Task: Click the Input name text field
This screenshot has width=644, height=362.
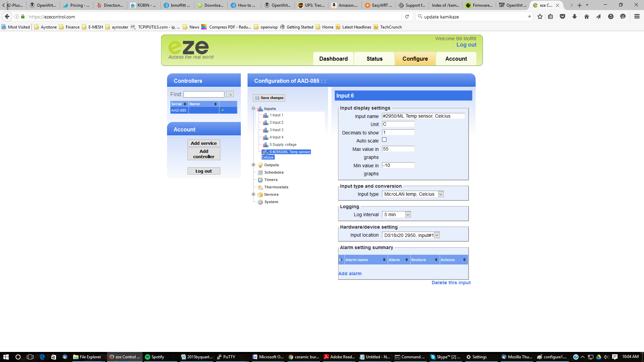Action: tap(423, 116)
